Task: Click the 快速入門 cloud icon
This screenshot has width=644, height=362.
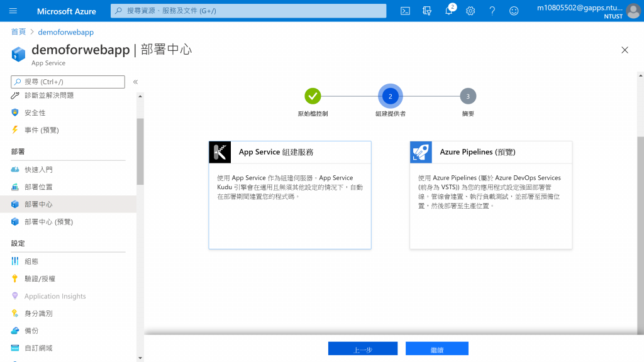Action: pyautogui.click(x=15, y=170)
